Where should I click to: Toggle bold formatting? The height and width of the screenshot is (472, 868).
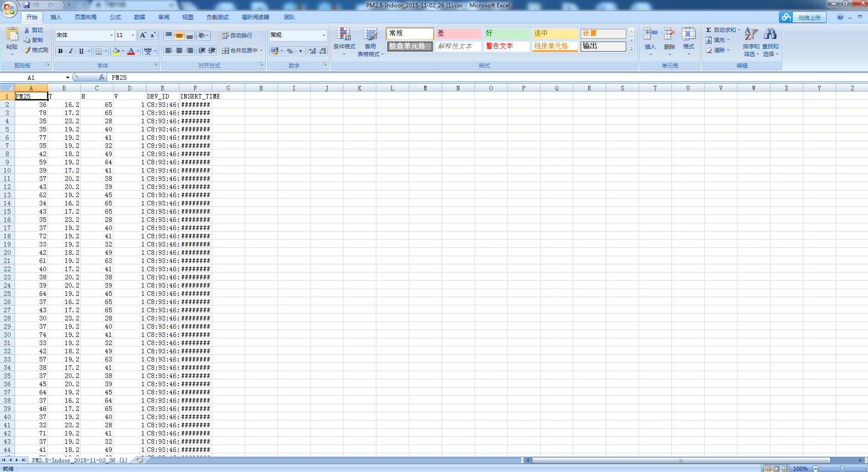point(60,51)
